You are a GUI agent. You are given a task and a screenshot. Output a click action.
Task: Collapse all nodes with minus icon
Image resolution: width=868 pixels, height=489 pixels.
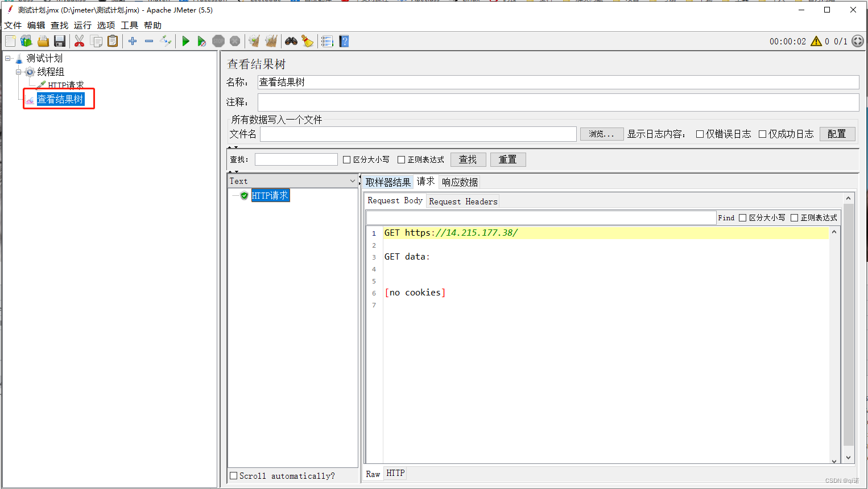149,41
